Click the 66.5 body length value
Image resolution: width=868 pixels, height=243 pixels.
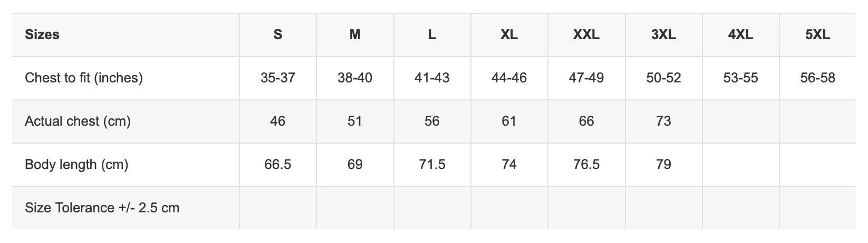[278, 165]
